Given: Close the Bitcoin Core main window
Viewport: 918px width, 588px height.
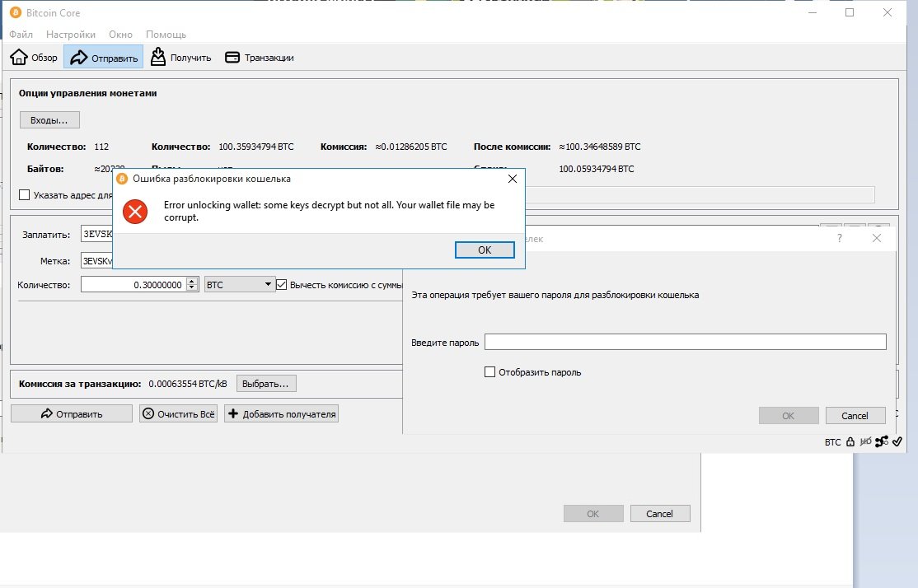Looking at the screenshot, I should (x=888, y=12).
